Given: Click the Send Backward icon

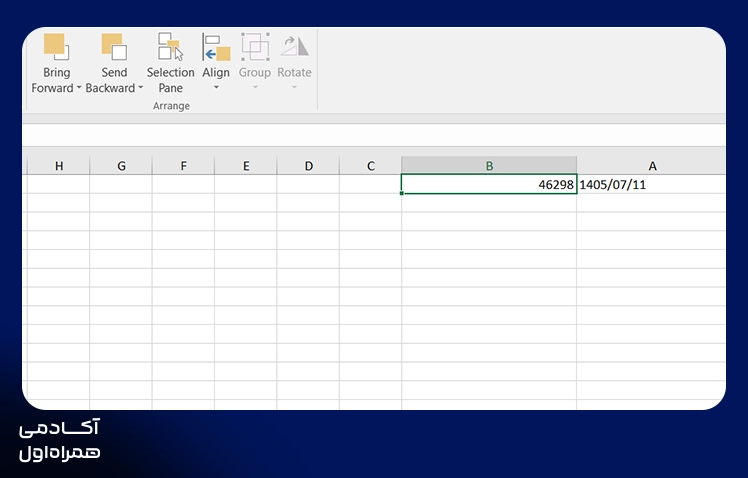Looking at the screenshot, I should (114, 47).
